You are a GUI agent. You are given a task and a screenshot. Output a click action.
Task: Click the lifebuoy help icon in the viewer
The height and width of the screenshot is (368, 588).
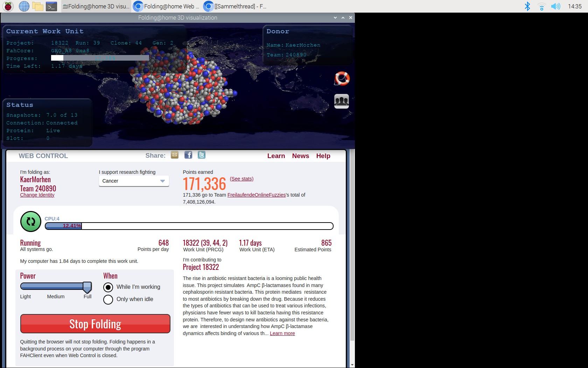[342, 79]
